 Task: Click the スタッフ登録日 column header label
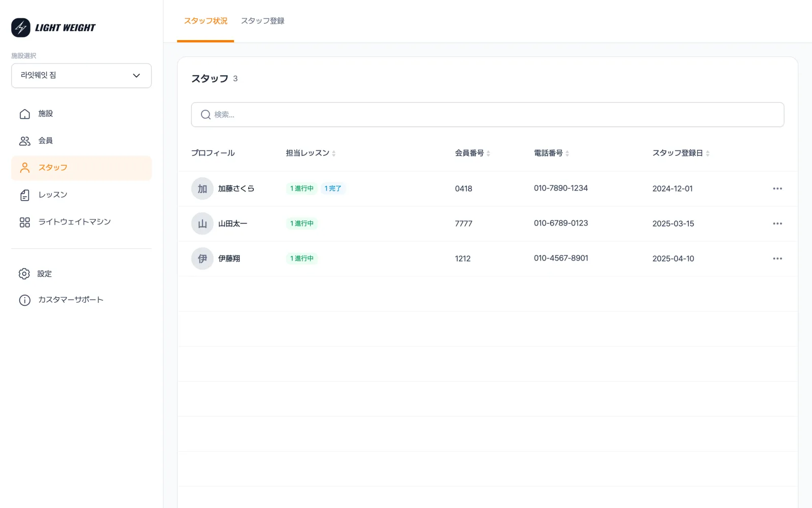[x=678, y=153]
